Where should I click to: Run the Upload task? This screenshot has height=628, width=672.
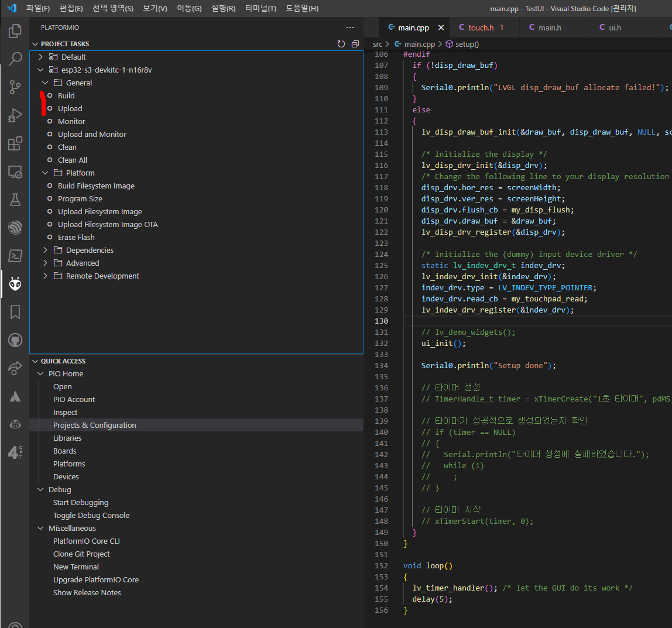70,108
